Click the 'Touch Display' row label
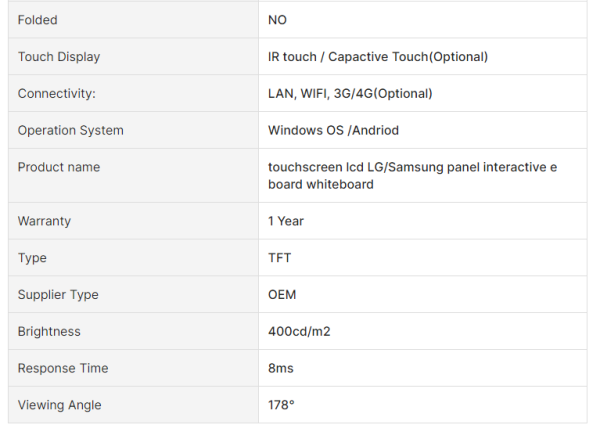 pyautogui.click(x=59, y=57)
